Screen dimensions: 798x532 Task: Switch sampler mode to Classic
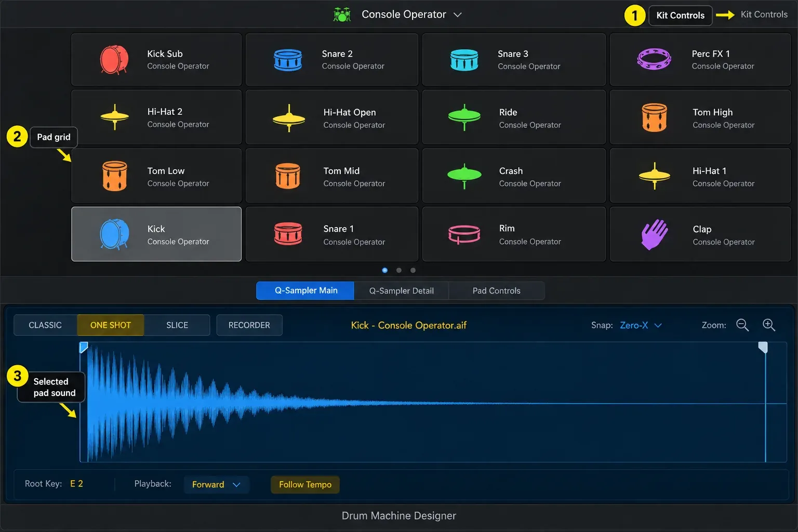pos(45,325)
